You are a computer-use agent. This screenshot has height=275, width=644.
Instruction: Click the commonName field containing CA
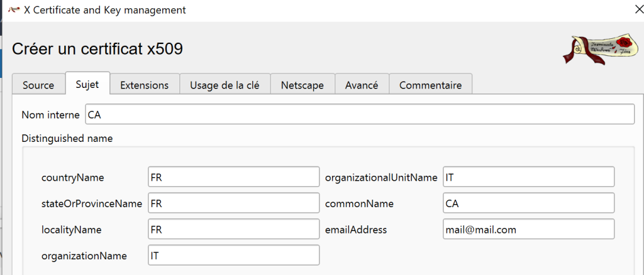(528, 203)
